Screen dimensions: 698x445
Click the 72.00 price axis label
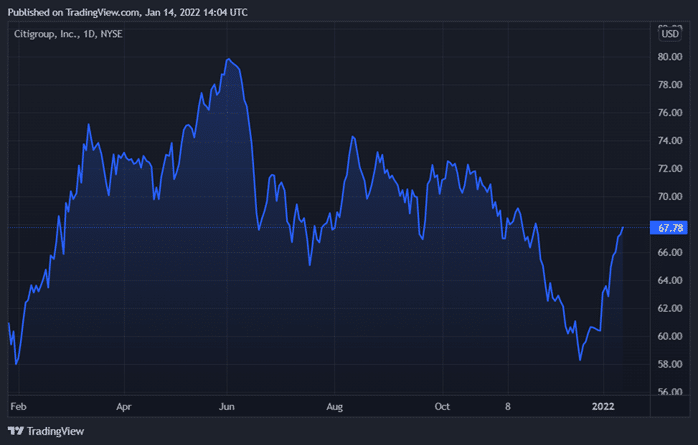670,169
